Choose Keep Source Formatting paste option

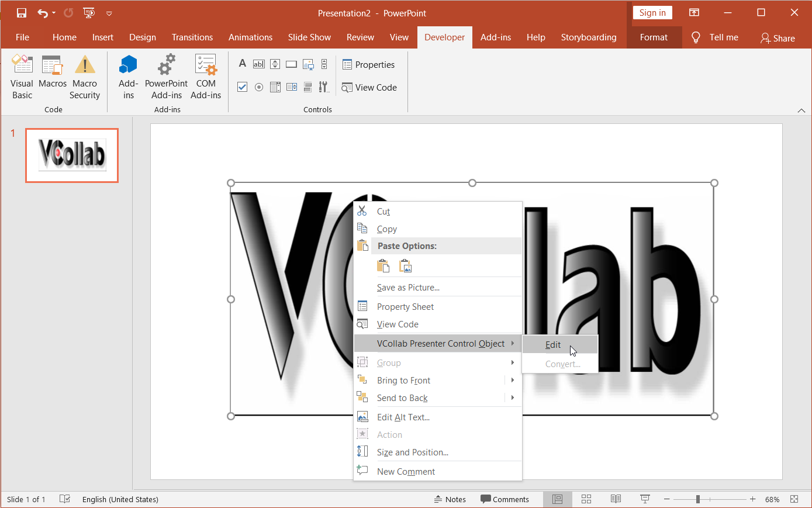pyautogui.click(x=383, y=266)
